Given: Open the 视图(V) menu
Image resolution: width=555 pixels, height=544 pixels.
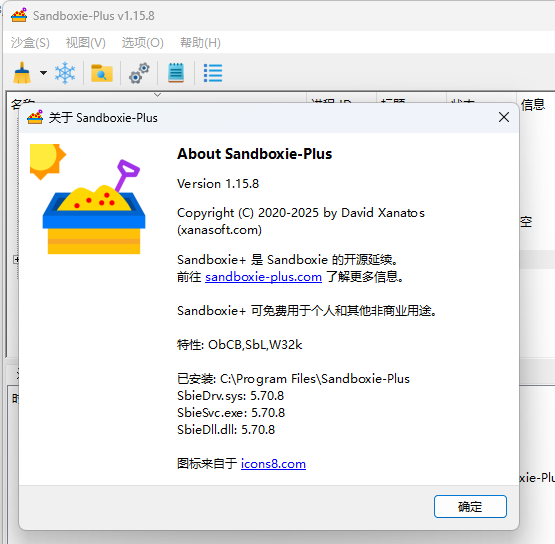Looking at the screenshot, I should coord(86,43).
